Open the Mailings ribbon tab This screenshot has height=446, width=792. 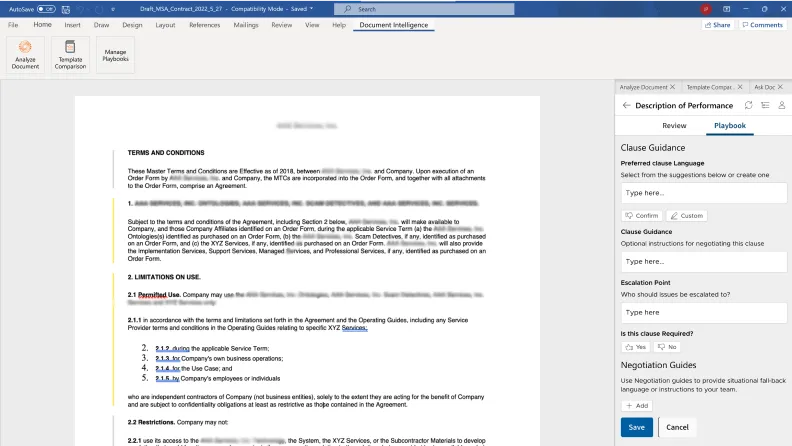coord(245,24)
